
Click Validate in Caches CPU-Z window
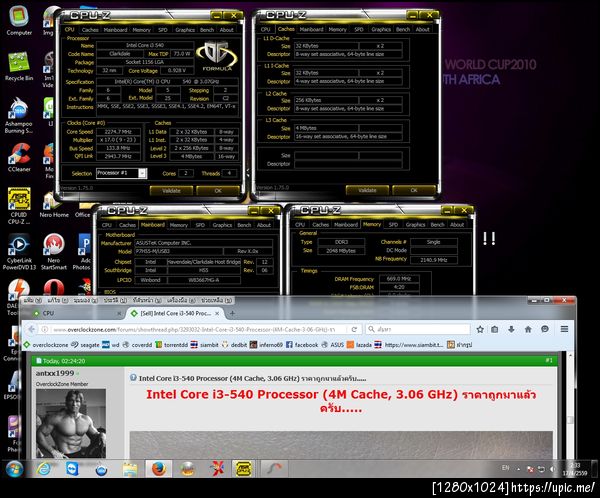tap(367, 190)
